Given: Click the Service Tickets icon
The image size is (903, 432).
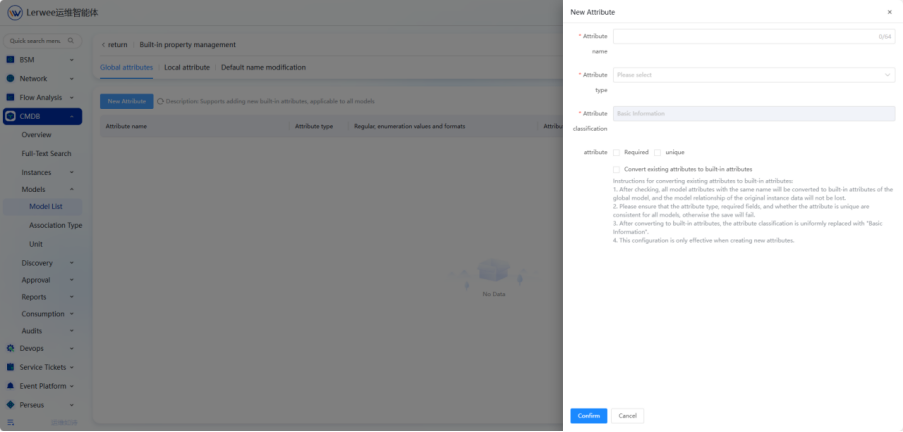Looking at the screenshot, I should tap(11, 367).
